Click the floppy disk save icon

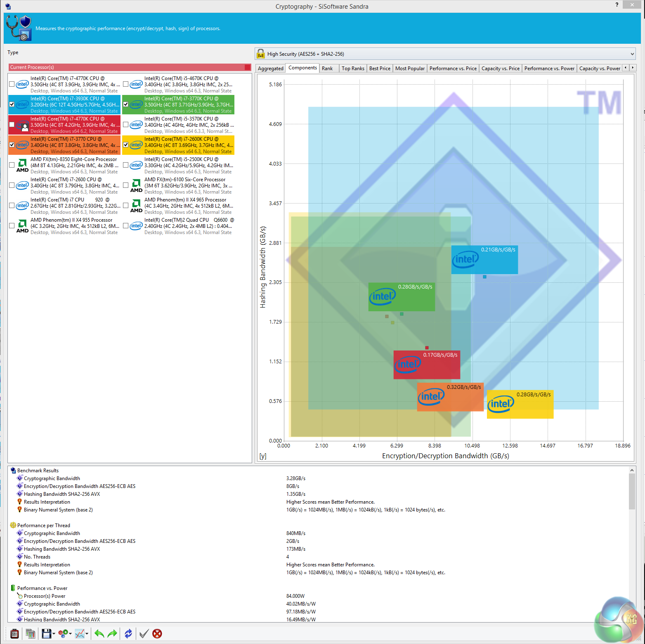tap(46, 634)
